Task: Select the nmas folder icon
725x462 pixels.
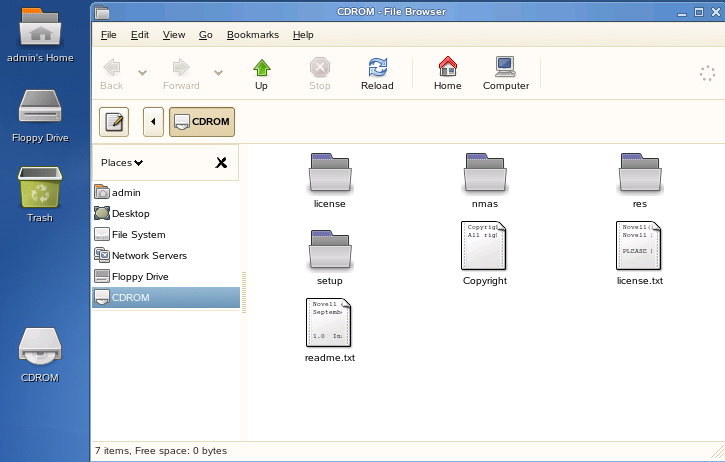Action: pyautogui.click(x=485, y=172)
